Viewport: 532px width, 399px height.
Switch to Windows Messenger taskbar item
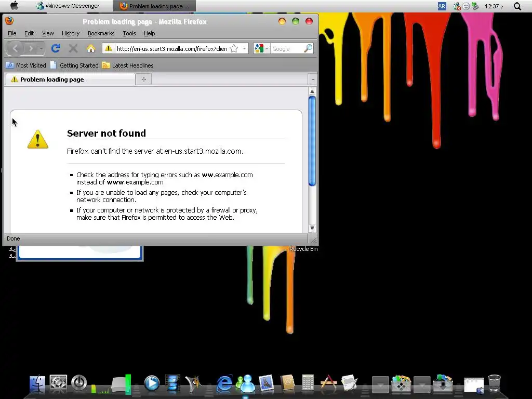(68, 6)
